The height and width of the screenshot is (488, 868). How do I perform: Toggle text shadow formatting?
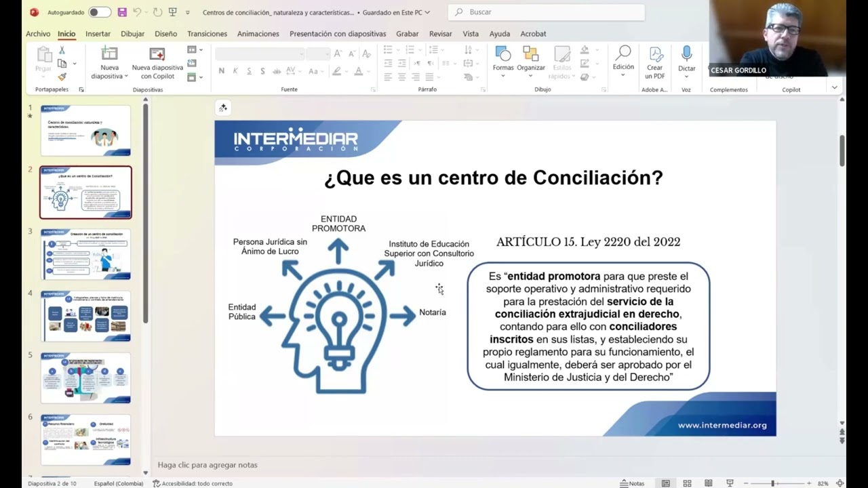click(262, 71)
